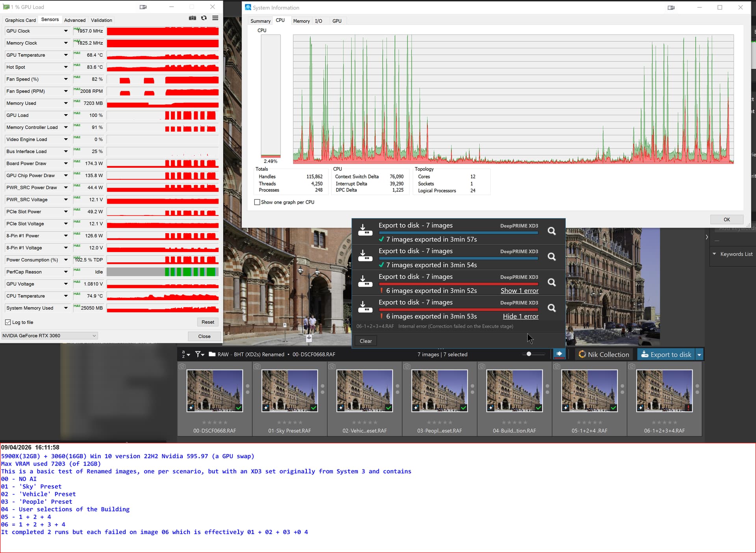Open the Export to disk dropdown arrow
756x553 pixels.
point(699,354)
